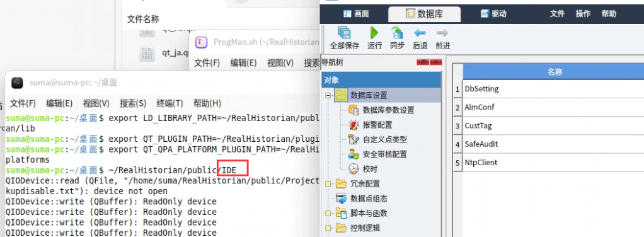Open the 操作 menu in the IDE window
The width and height of the screenshot is (644, 237).
click(583, 14)
